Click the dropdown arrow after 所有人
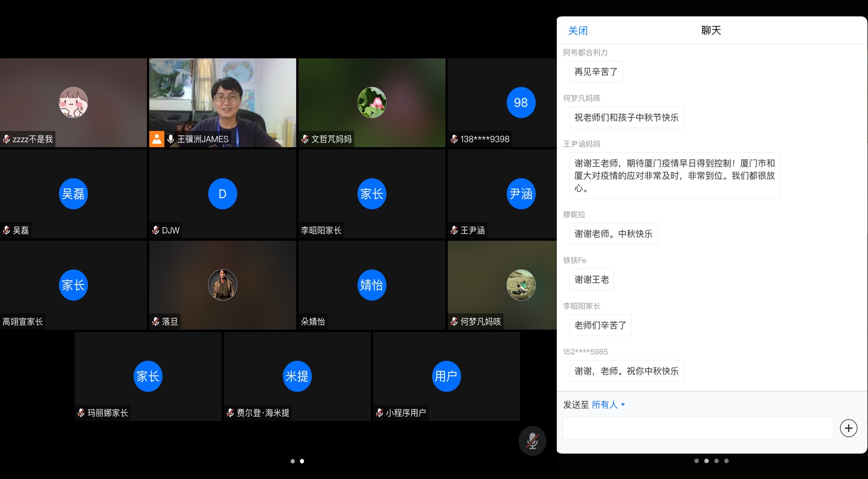This screenshot has height=479, width=868. 623,404
